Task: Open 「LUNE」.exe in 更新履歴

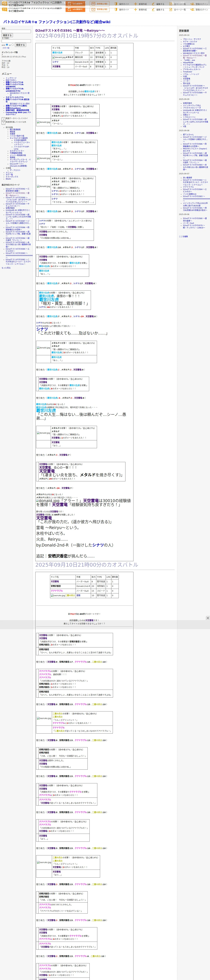Action: (x=189, y=60)
